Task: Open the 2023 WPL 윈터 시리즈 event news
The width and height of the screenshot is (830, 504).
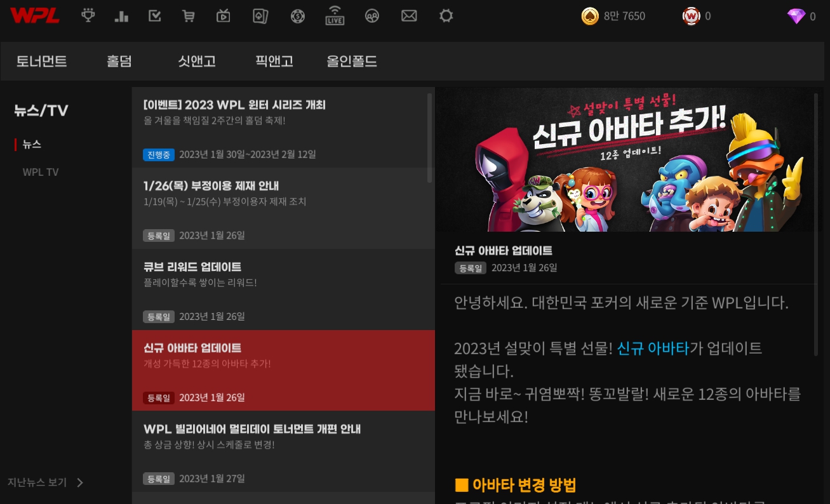Action: [x=279, y=127]
